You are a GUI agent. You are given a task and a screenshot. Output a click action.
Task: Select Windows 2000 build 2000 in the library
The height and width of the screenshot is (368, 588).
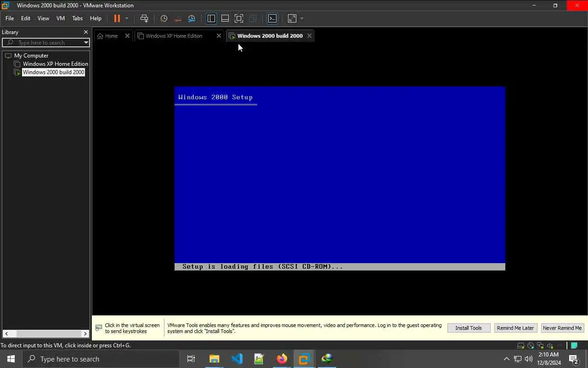53,72
